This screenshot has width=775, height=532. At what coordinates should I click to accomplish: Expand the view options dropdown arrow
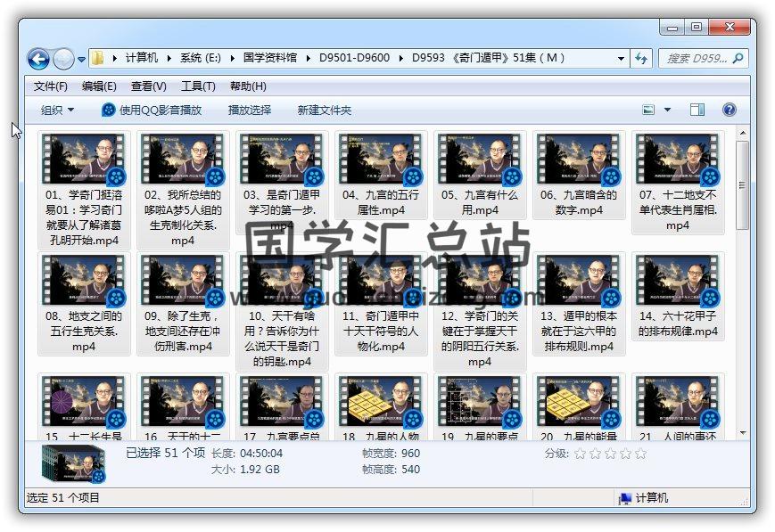[668, 110]
